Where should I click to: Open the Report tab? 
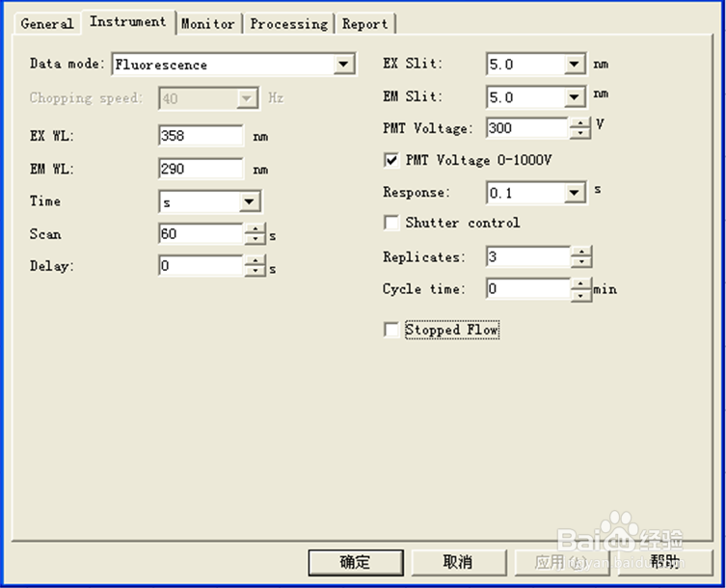(x=365, y=23)
